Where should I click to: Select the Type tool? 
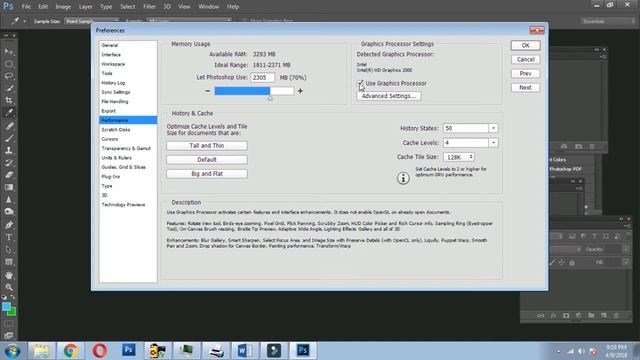pyautogui.click(x=9, y=237)
